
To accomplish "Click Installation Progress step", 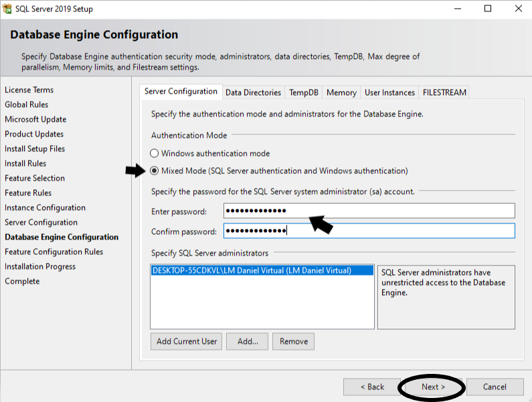I will 40,267.
